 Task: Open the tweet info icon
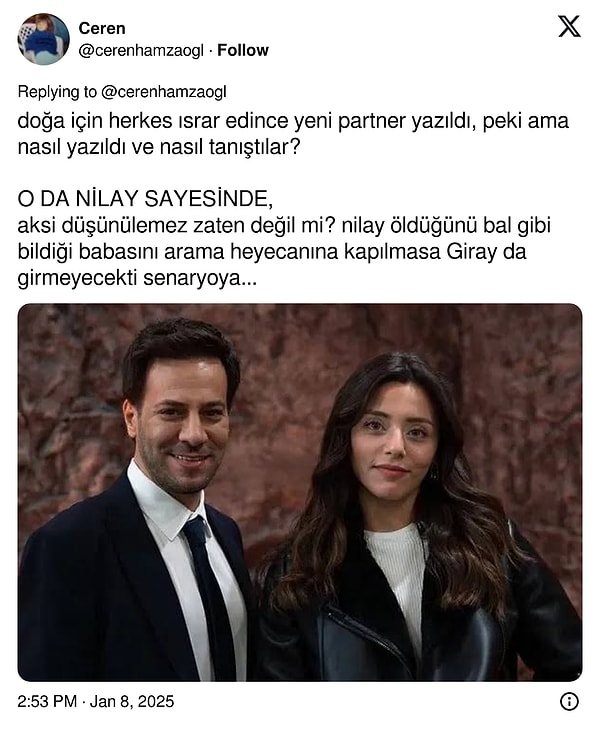(569, 701)
